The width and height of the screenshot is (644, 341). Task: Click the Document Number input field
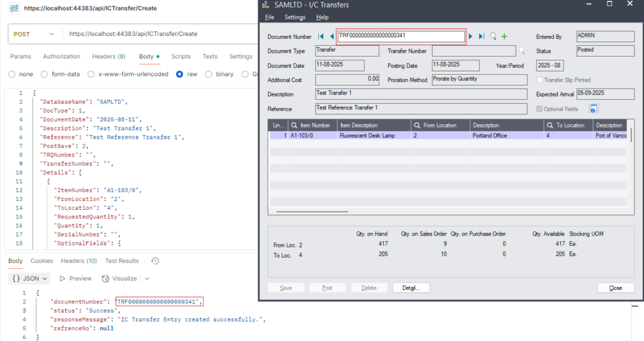click(x=401, y=36)
